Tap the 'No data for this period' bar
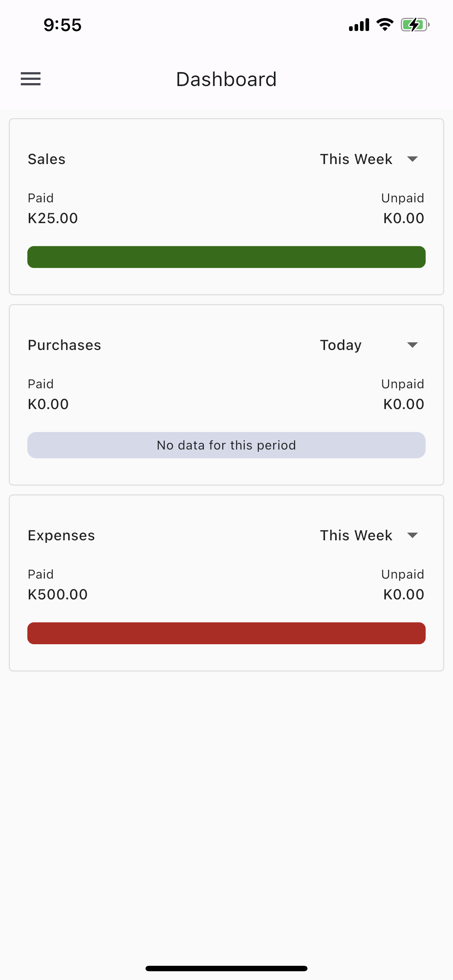Screen dimensions: 453x980 point(226,445)
